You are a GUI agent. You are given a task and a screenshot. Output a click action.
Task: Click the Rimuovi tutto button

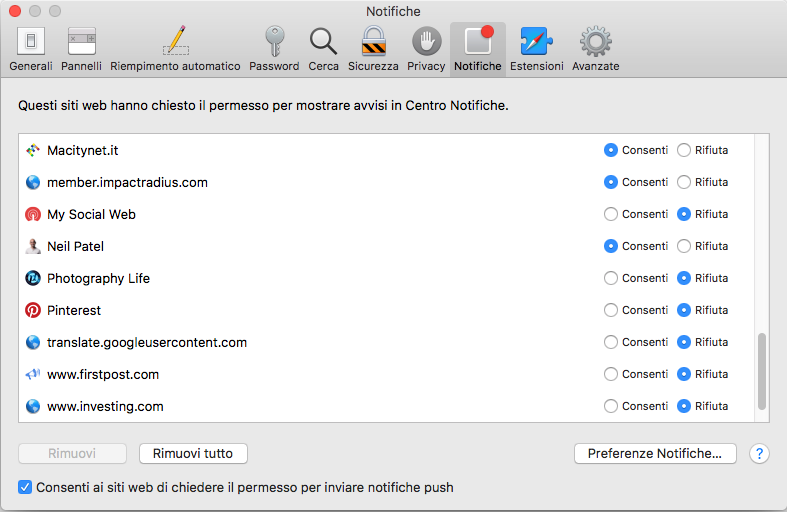(193, 454)
